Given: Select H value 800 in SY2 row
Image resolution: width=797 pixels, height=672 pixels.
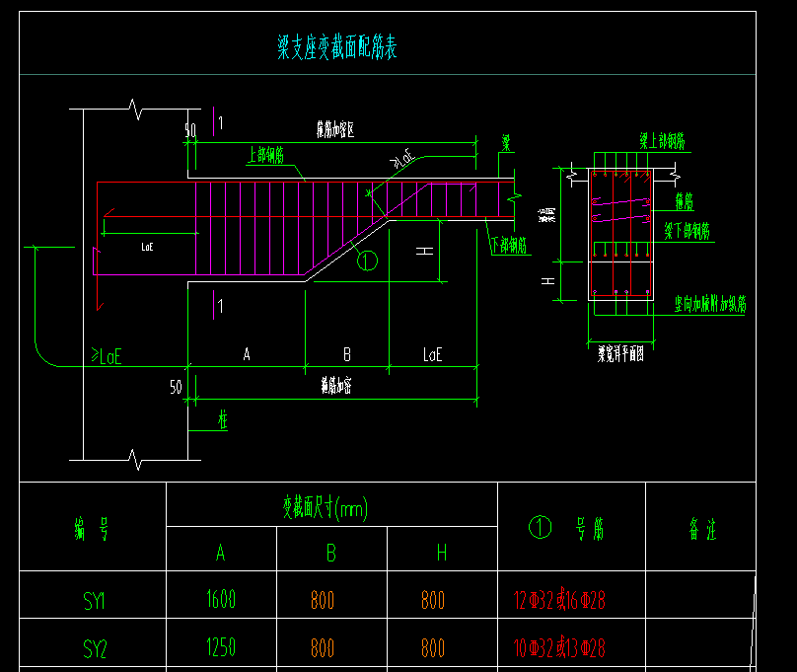Looking at the screenshot, I should click(x=433, y=648).
